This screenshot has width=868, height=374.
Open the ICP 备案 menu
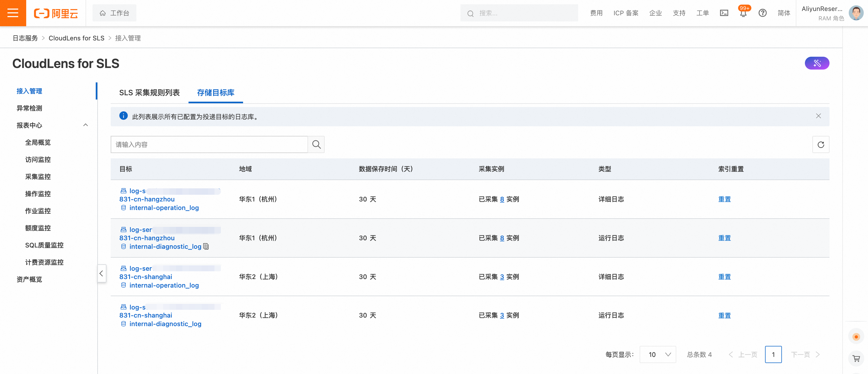coord(626,13)
